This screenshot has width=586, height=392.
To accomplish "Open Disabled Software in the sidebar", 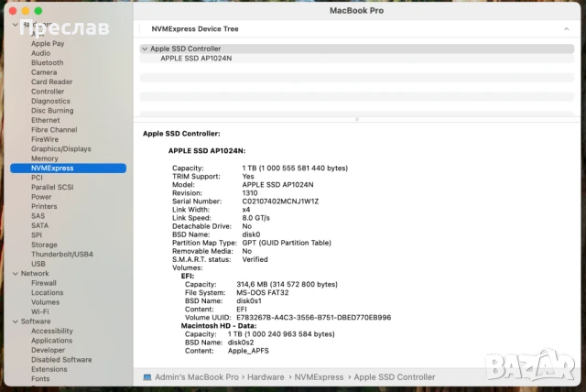I will pos(61,360).
